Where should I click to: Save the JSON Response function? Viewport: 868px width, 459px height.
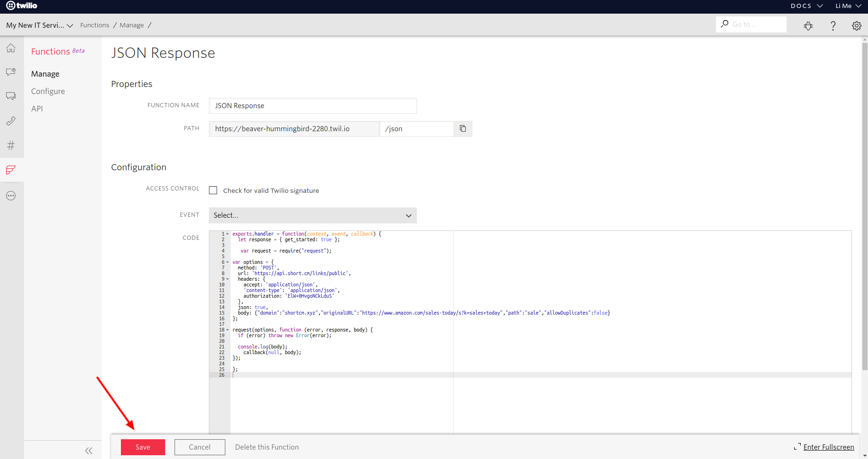[143, 447]
